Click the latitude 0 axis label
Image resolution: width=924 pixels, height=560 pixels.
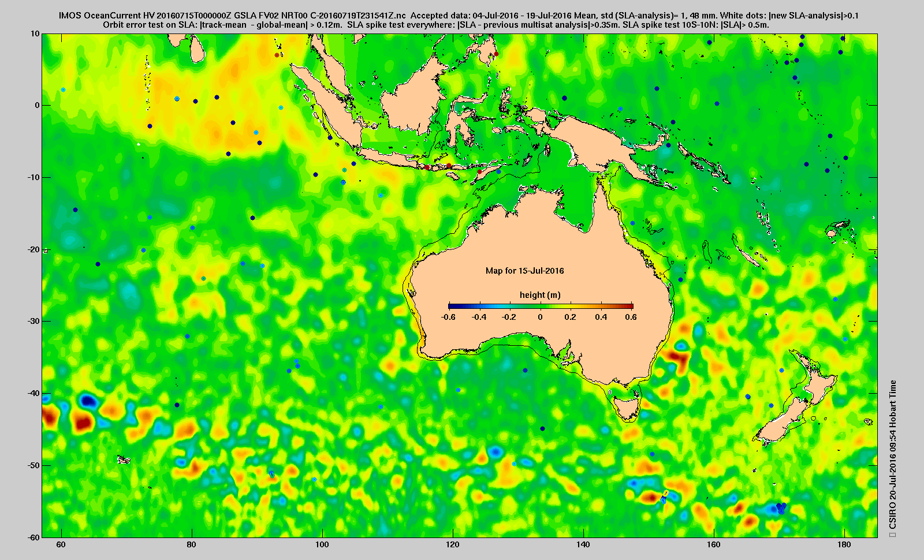click(x=38, y=105)
